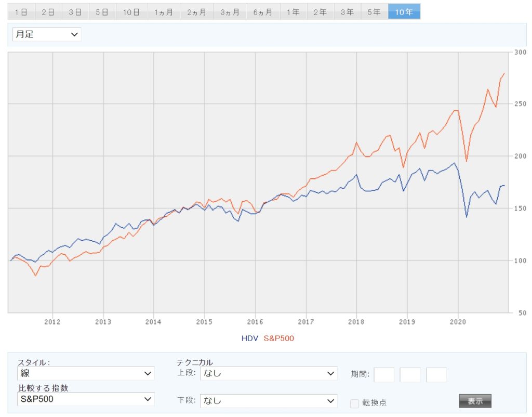Open the 上段 technical indicator dropdown
Viewport: 532px width, 417px height.
[x=269, y=373]
